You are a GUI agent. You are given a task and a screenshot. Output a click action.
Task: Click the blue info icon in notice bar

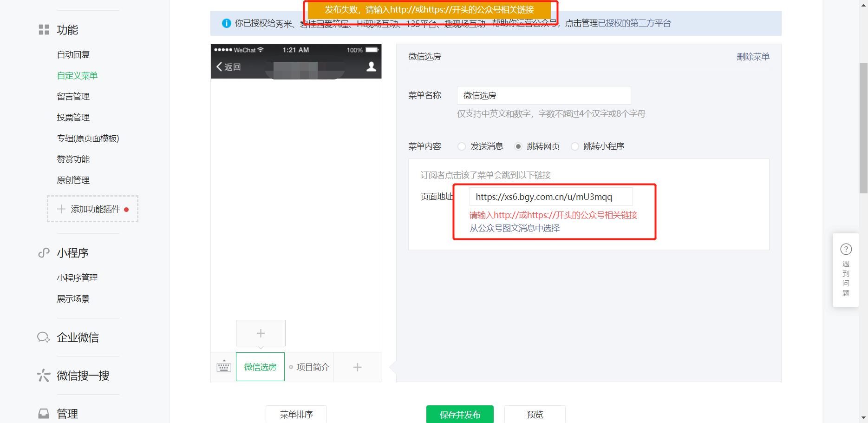point(227,23)
